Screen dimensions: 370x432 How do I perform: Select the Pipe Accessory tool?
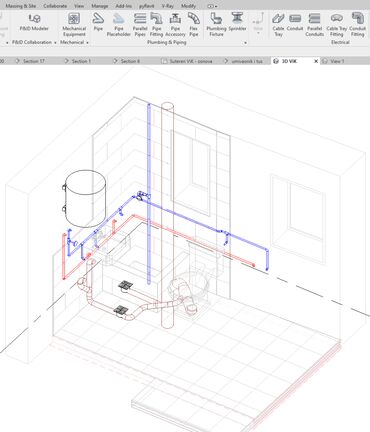(175, 25)
